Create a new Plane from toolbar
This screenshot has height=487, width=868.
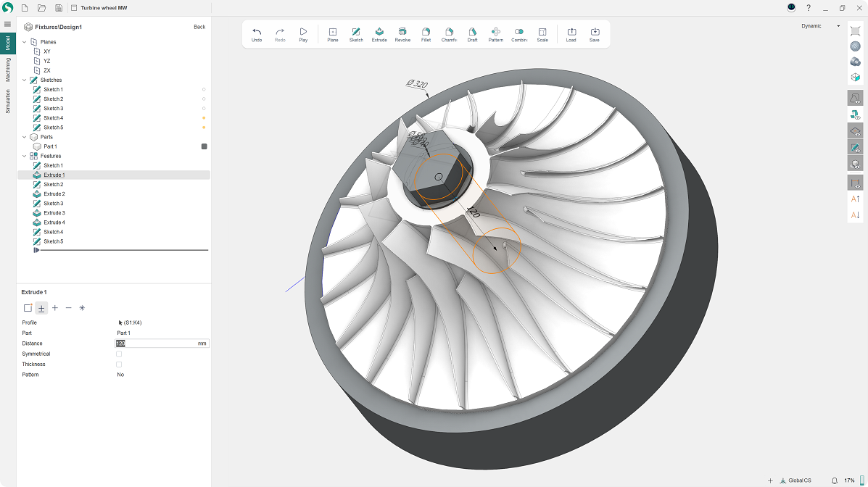tap(333, 35)
